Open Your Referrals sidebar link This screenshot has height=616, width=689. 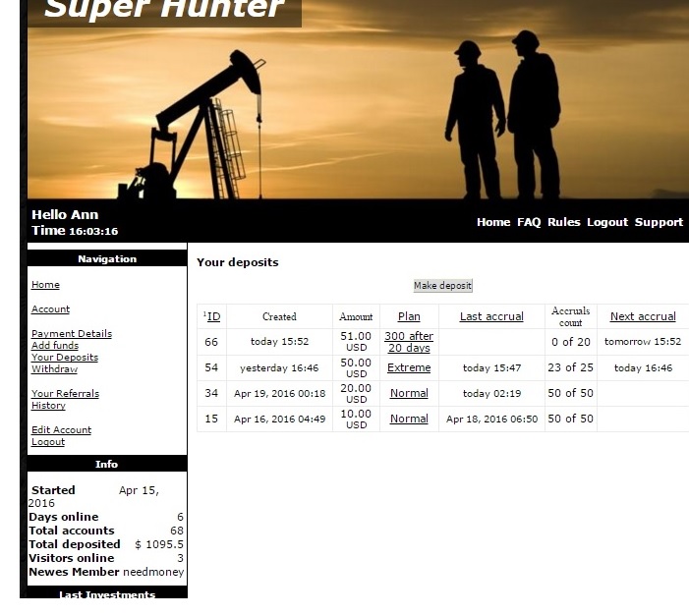(x=65, y=394)
